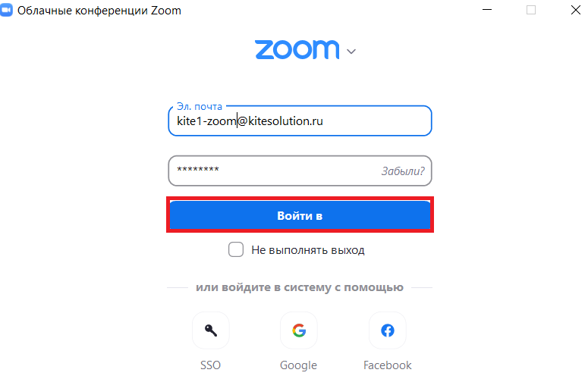The width and height of the screenshot is (588, 379).
Task: Click the "Не выполнять выход" label text
Action: tap(307, 250)
